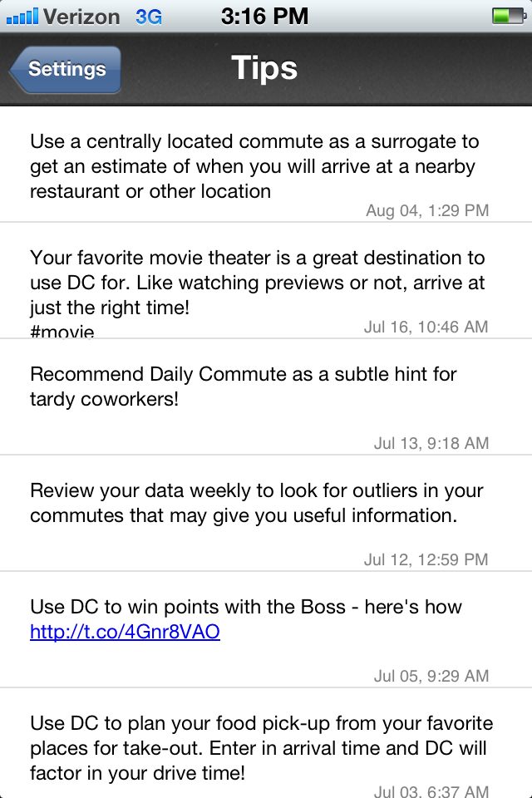Tap the Jul 12, 12:59 PM timestamp
Screen dimensions: 532x798
(x=426, y=560)
